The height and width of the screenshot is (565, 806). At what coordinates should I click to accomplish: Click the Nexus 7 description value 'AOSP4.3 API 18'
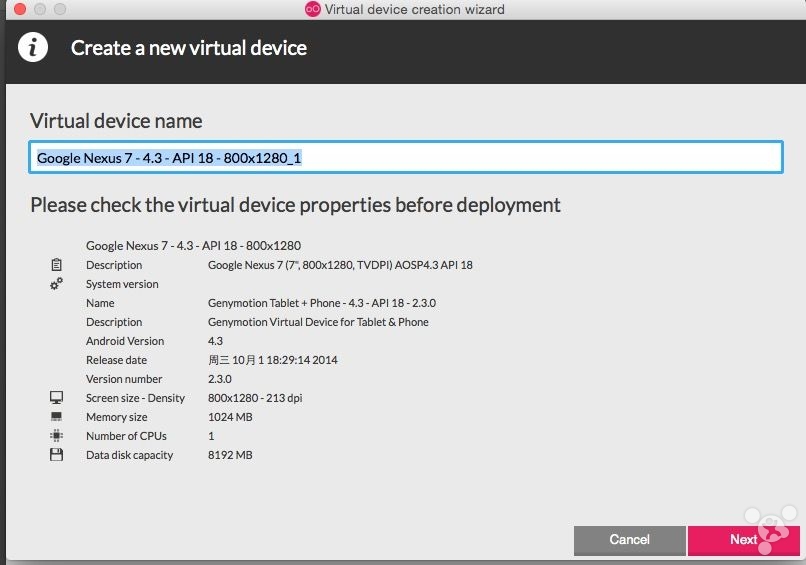[433, 265]
